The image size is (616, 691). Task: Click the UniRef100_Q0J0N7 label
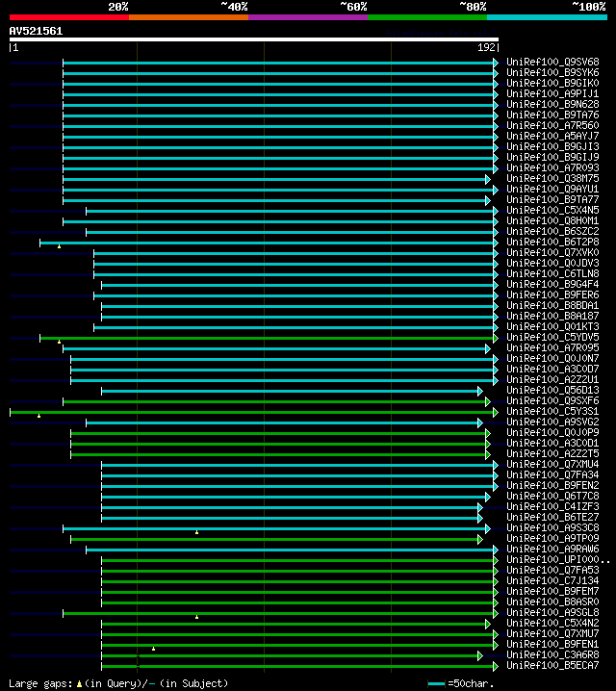pyautogui.click(x=552, y=358)
